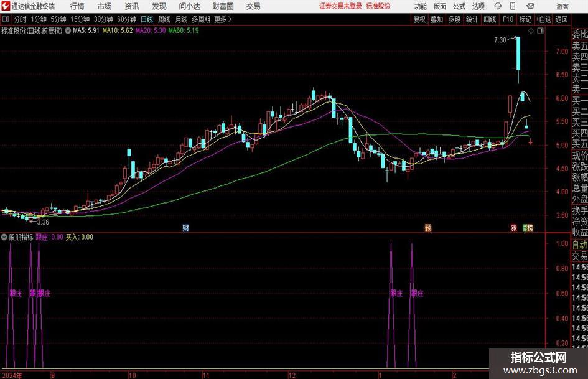The height and width of the screenshot is (379, 588).
Task: Open the 交易 menu
Action: click(253, 6)
